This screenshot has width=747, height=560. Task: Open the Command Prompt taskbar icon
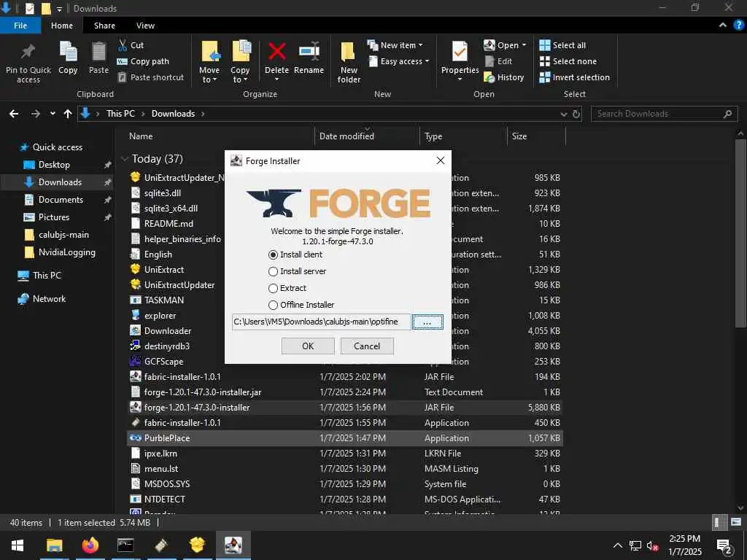pos(125,545)
